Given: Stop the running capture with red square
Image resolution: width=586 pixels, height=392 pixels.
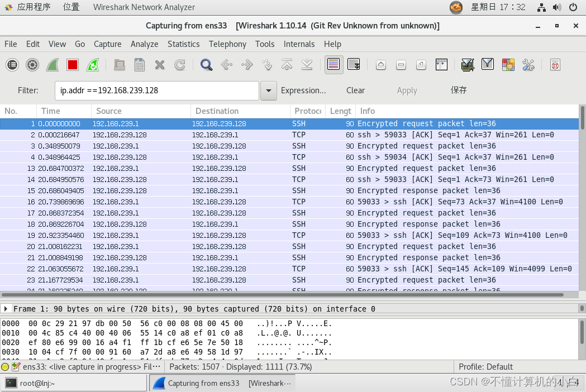Looking at the screenshot, I should (73, 65).
